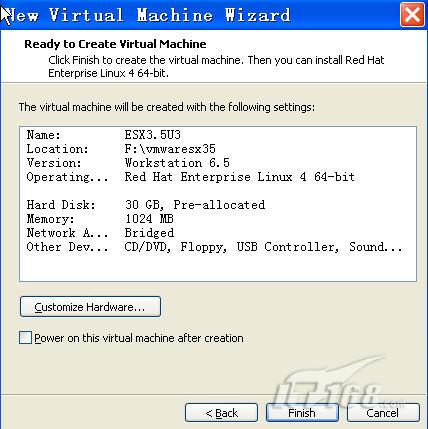This screenshot has width=428, height=429.
Task: Click the Finish button
Action: pyautogui.click(x=302, y=413)
